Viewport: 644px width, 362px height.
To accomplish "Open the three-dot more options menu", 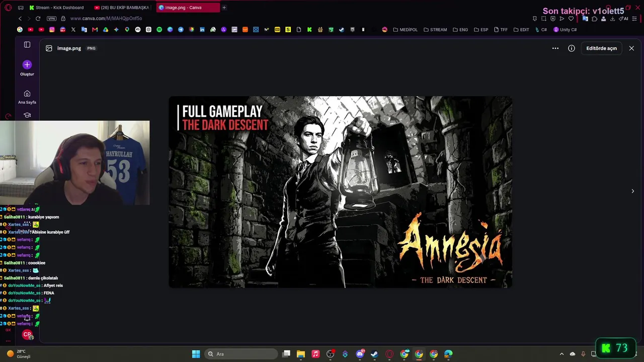I will [555, 48].
